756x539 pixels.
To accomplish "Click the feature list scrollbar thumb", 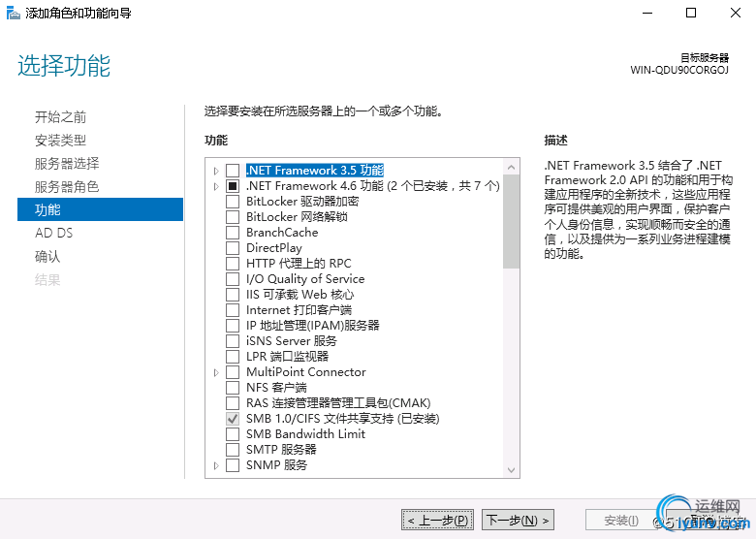I will [x=511, y=221].
